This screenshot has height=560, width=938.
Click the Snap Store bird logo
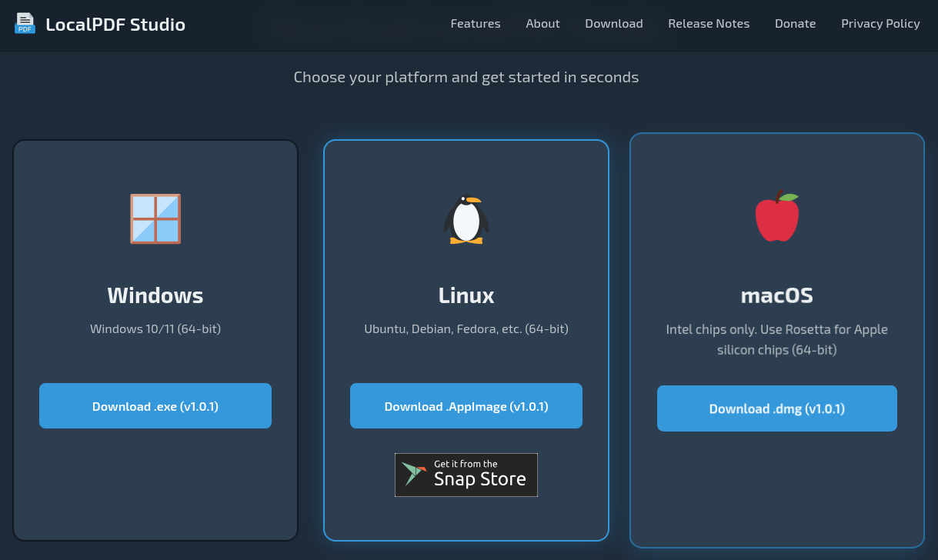(x=414, y=475)
